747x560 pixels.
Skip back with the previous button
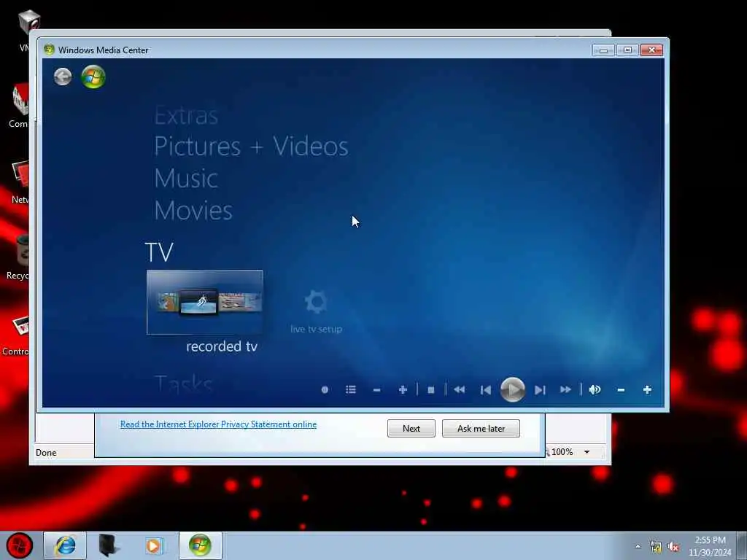(485, 390)
